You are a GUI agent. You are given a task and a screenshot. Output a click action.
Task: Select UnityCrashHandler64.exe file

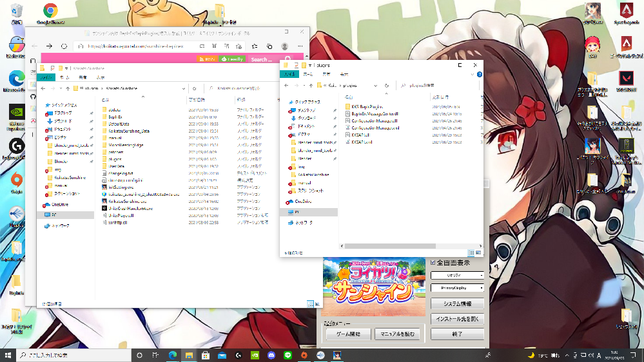click(128, 208)
